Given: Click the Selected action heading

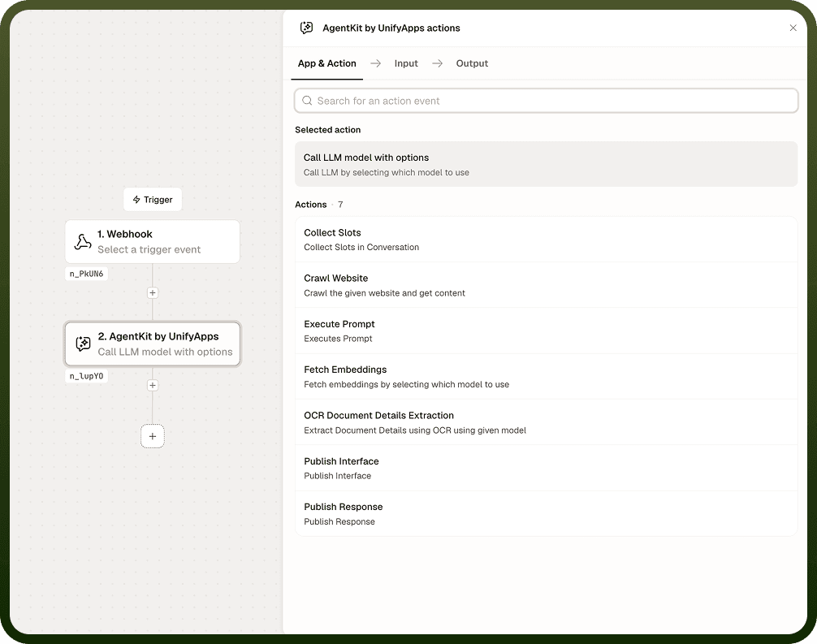Looking at the screenshot, I should tap(328, 130).
